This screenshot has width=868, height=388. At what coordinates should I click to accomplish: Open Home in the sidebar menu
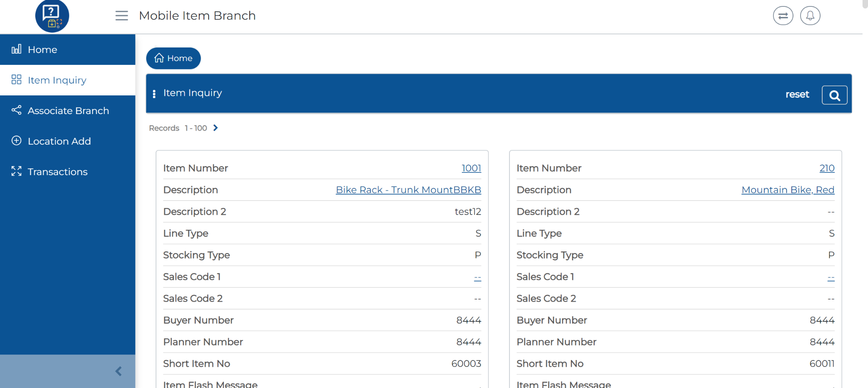tap(42, 50)
